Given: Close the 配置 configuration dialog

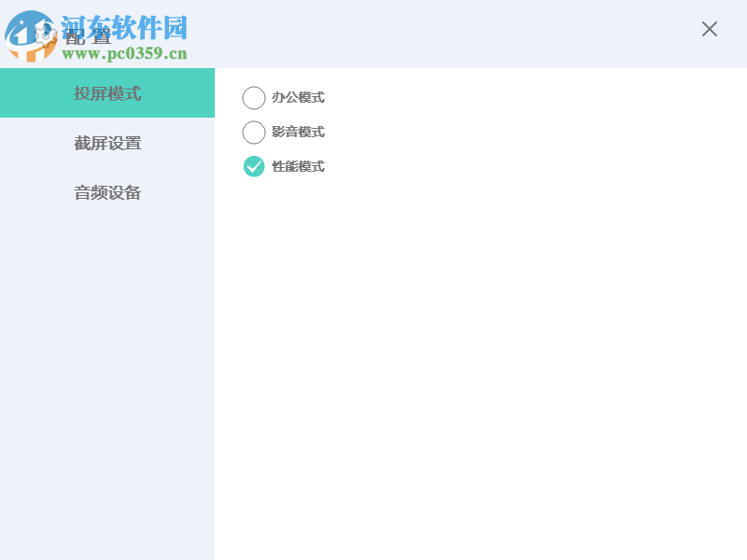Looking at the screenshot, I should [709, 29].
